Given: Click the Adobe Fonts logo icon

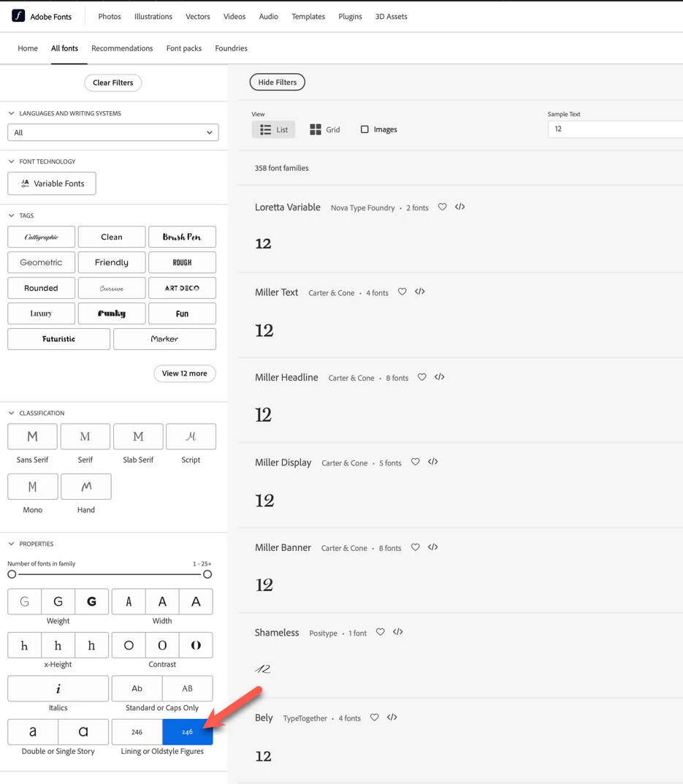Looking at the screenshot, I should (x=18, y=16).
